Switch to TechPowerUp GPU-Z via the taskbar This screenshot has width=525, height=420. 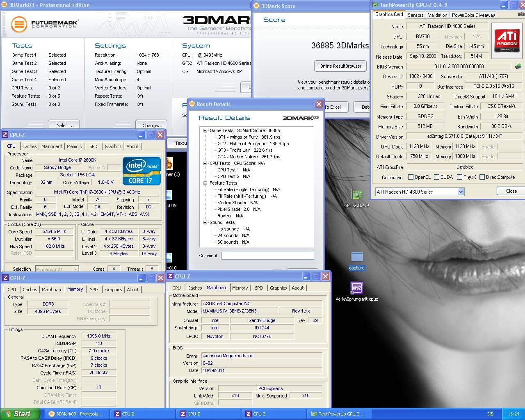click(339, 414)
